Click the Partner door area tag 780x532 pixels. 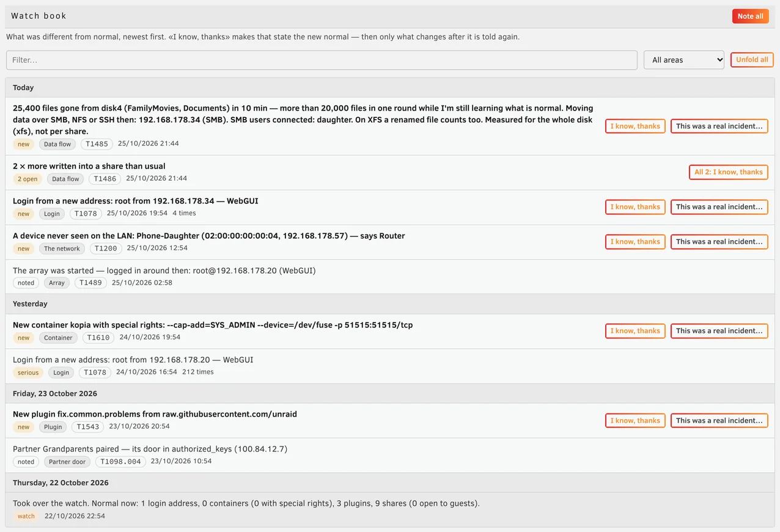[67, 462]
